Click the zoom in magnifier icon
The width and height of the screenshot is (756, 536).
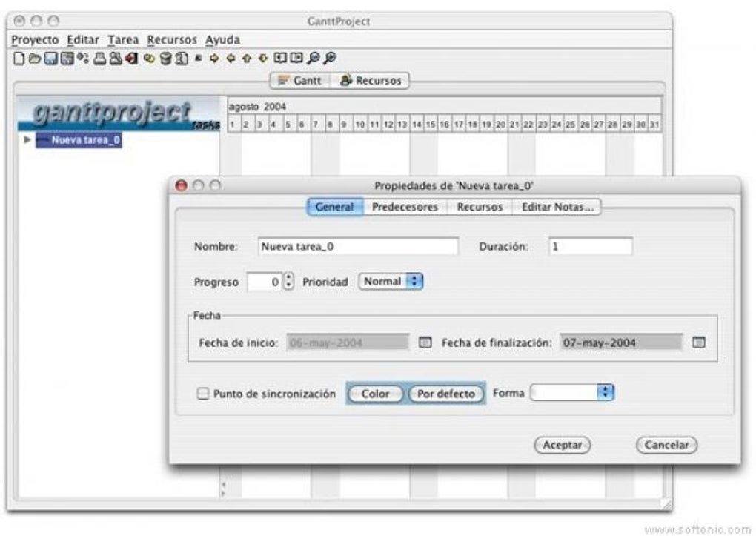coord(330,59)
